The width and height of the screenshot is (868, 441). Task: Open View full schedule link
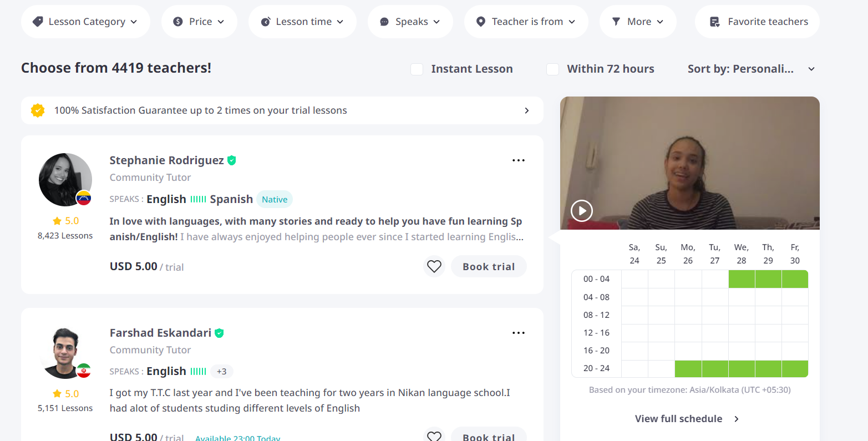coord(687,419)
